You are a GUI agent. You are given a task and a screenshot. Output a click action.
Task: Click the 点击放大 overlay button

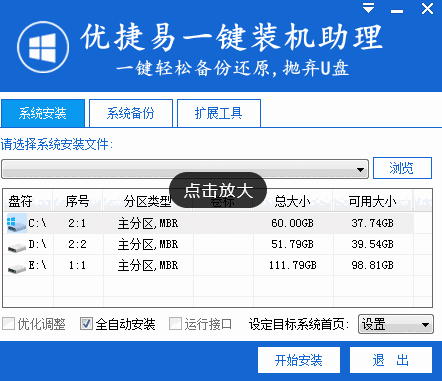pyautogui.click(x=218, y=190)
